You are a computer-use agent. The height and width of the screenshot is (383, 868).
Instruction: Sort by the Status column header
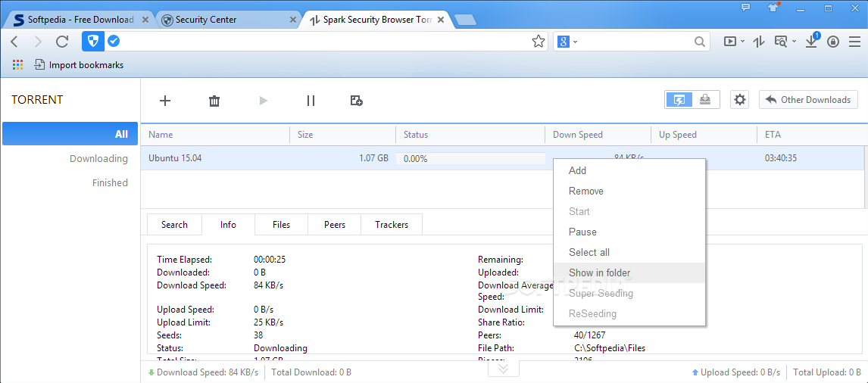coord(470,135)
